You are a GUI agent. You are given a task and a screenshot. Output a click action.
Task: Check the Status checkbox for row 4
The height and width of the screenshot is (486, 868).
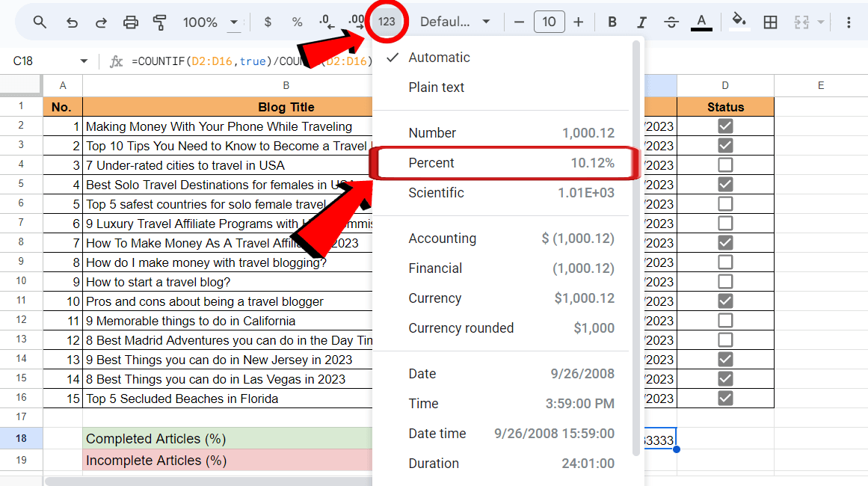[x=724, y=164]
